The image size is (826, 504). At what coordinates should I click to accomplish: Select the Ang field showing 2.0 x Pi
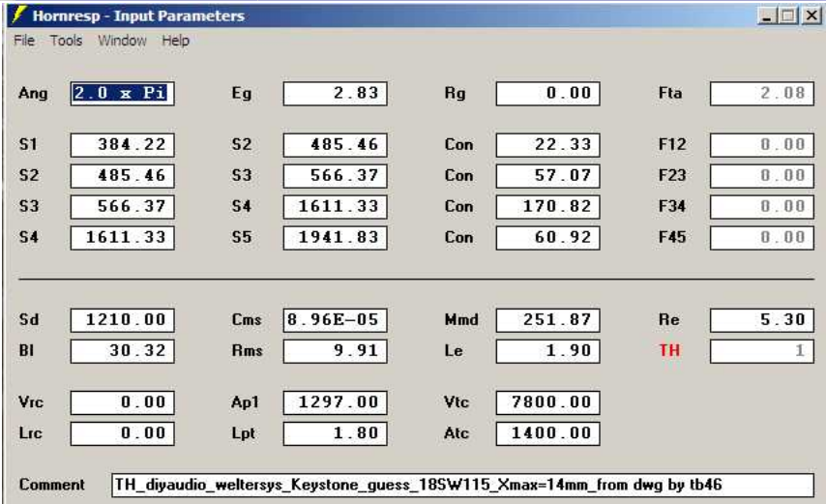point(122,94)
